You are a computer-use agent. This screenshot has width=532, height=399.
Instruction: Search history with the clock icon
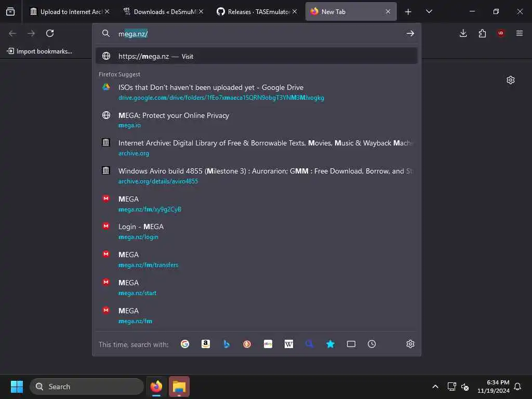pyautogui.click(x=372, y=344)
